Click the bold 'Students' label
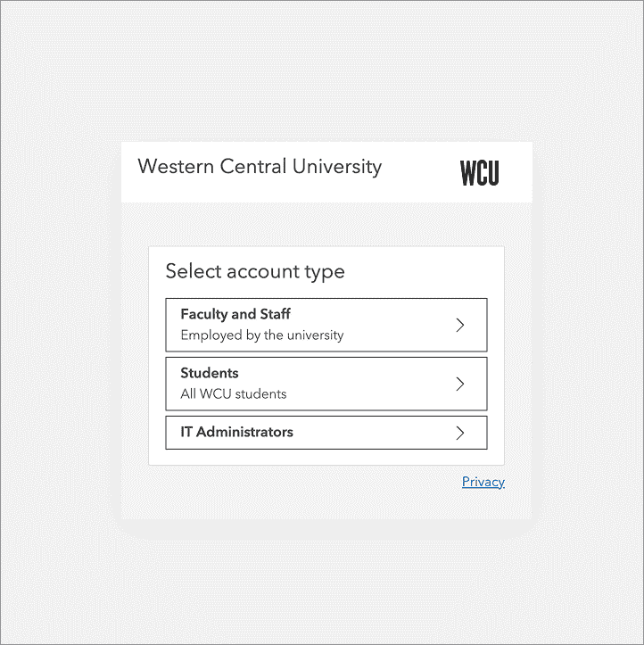 pos(210,373)
